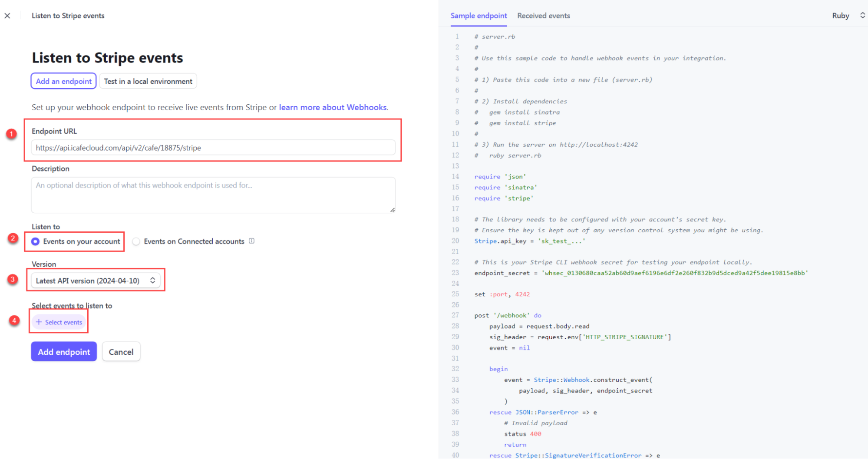This screenshot has width=868, height=459.
Task: Click the API version dropdown arrow icon
Action: pyautogui.click(x=153, y=281)
